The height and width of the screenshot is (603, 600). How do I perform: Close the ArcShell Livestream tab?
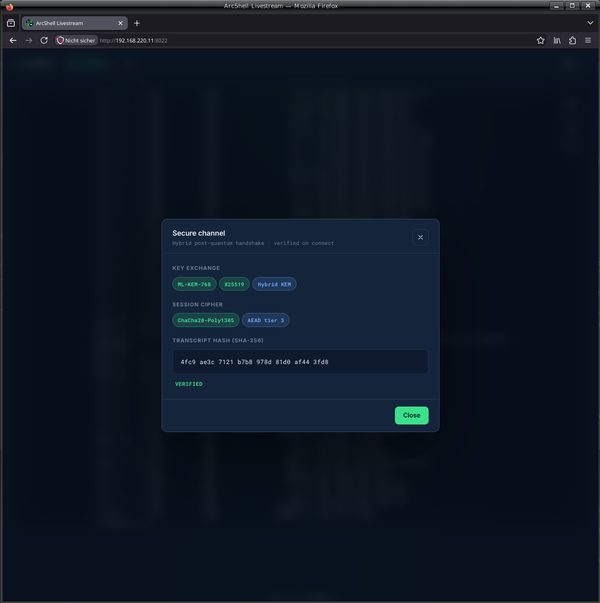(120, 23)
